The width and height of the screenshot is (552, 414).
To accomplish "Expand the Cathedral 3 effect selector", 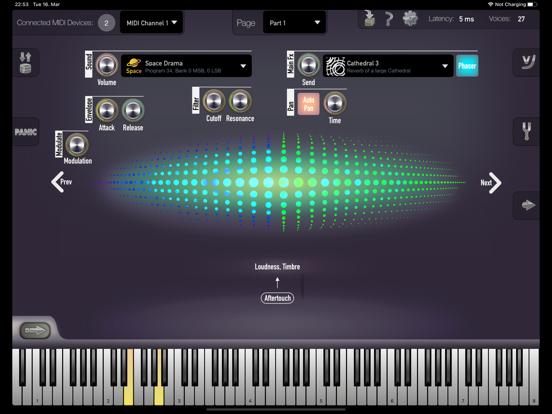I will point(388,66).
